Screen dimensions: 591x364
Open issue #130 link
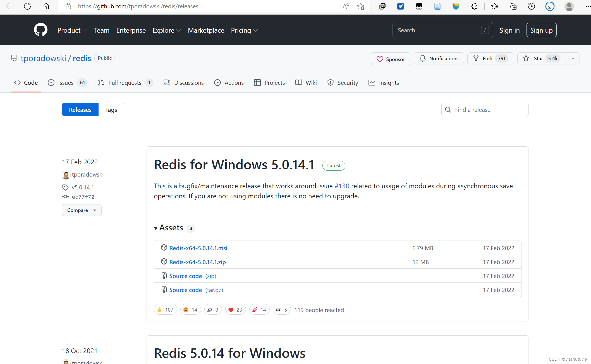pos(342,186)
